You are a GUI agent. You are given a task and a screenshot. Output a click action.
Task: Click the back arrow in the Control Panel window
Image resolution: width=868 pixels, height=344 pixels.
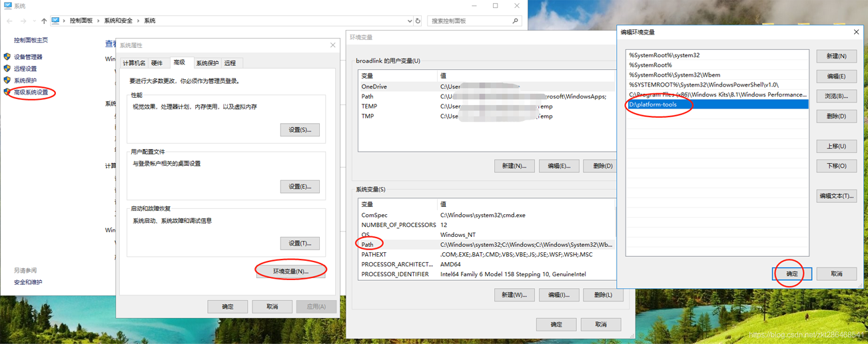coord(9,21)
